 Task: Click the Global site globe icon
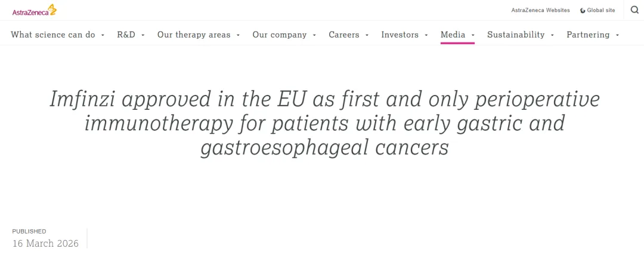[583, 10]
